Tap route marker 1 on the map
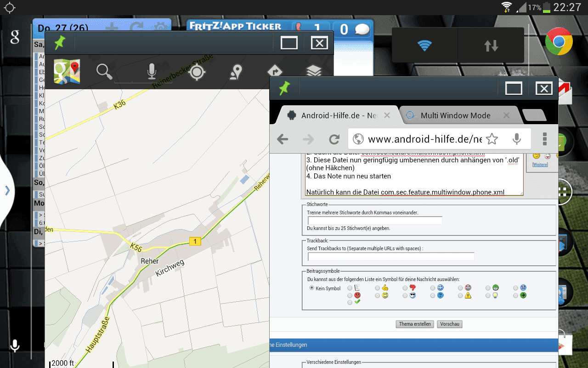 (x=195, y=241)
